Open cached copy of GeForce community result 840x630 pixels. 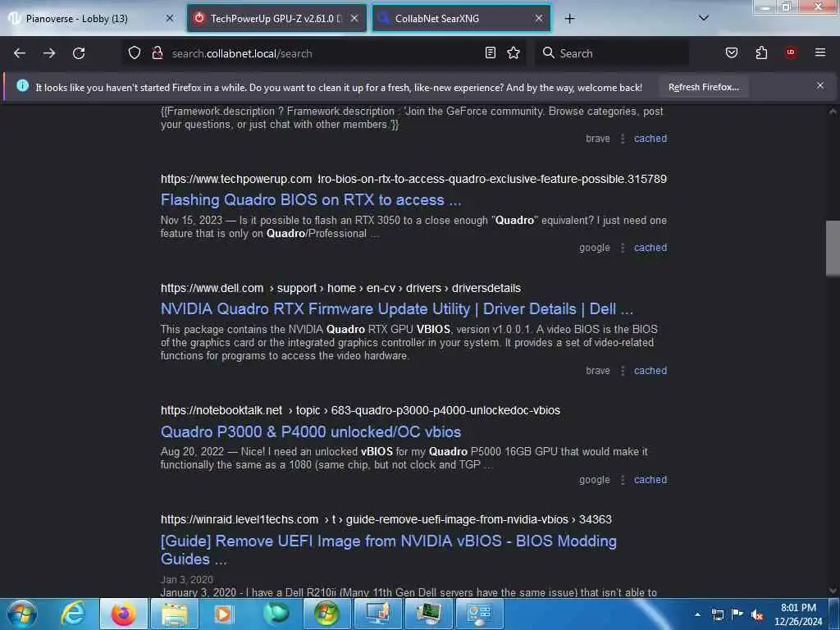[651, 138]
